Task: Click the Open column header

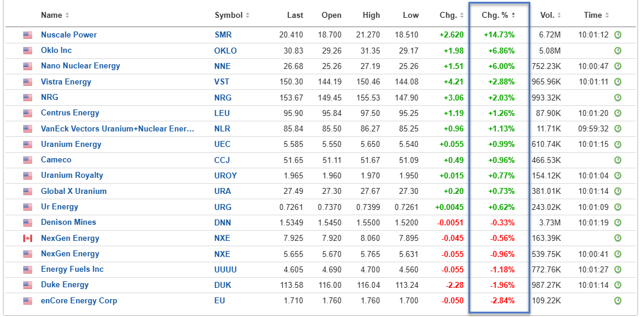Action: coord(332,15)
